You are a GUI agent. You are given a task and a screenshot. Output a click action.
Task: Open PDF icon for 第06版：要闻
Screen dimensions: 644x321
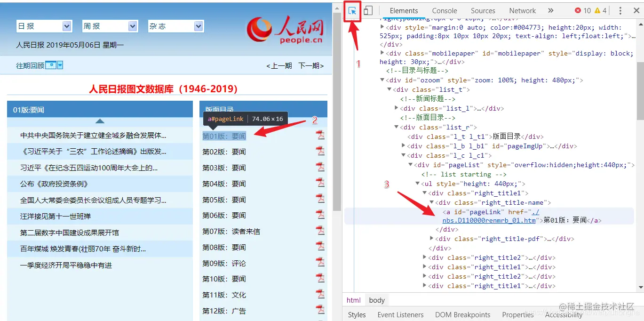tap(320, 215)
